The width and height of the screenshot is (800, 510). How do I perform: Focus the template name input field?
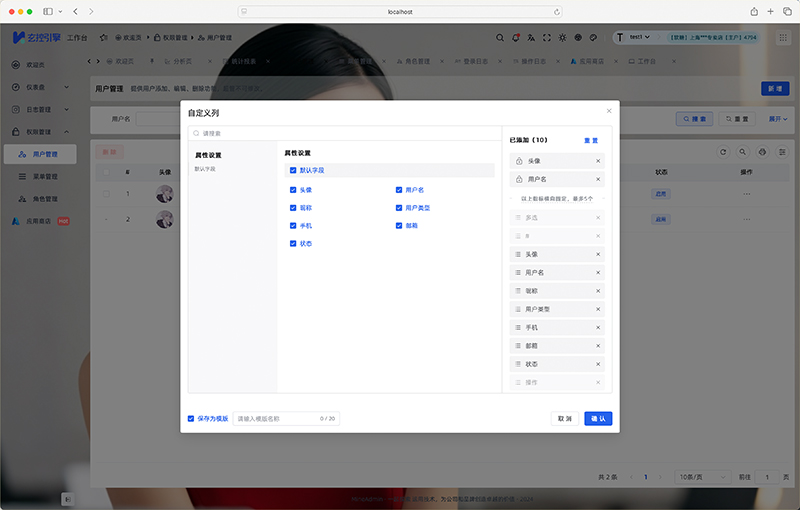coord(286,419)
